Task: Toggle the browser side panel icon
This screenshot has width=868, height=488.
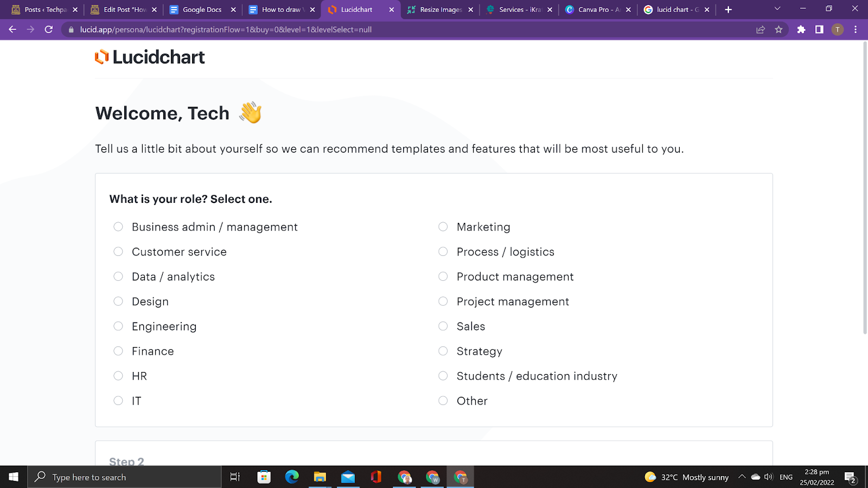Action: [819, 29]
